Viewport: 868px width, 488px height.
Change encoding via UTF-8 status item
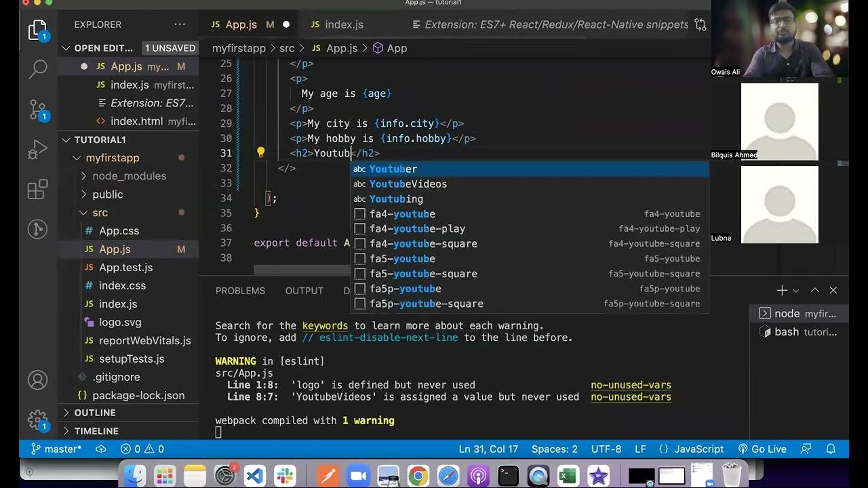click(606, 449)
